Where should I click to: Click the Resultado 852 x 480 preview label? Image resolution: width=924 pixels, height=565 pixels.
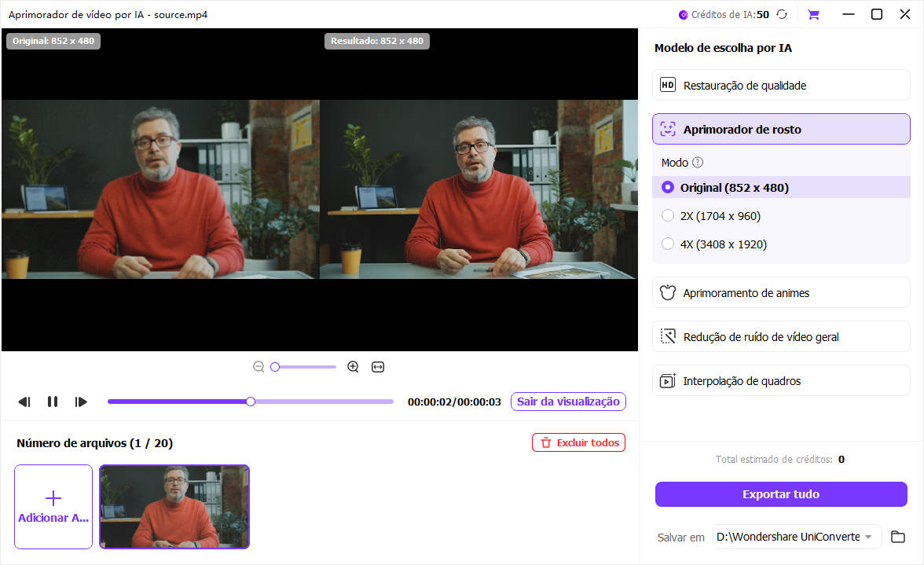coord(376,41)
